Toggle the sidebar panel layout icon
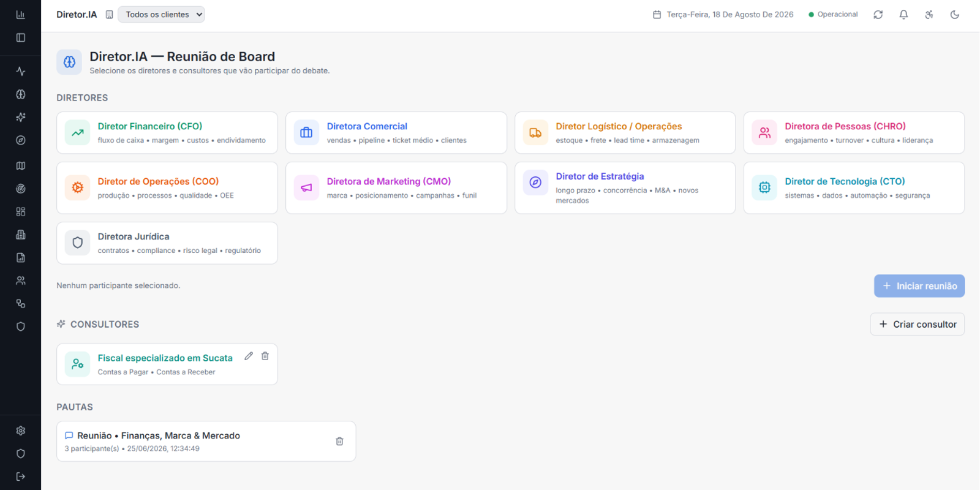This screenshot has height=490, width=980. coord(20,37)
